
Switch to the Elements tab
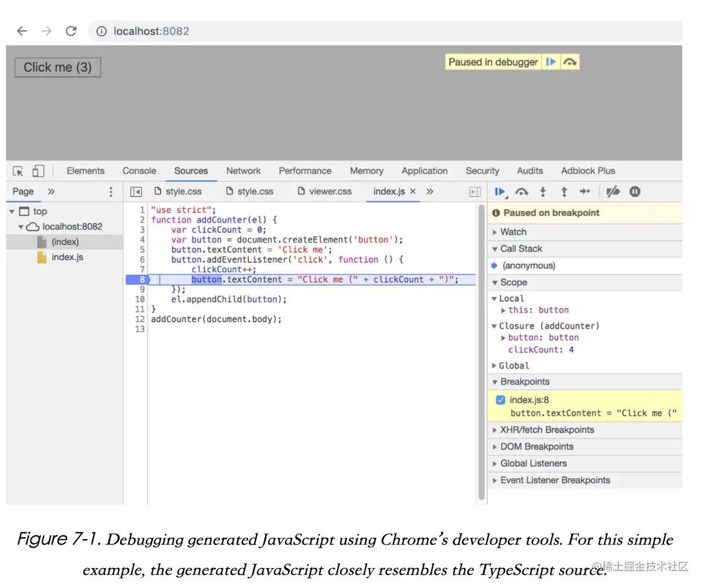point(85,171)
